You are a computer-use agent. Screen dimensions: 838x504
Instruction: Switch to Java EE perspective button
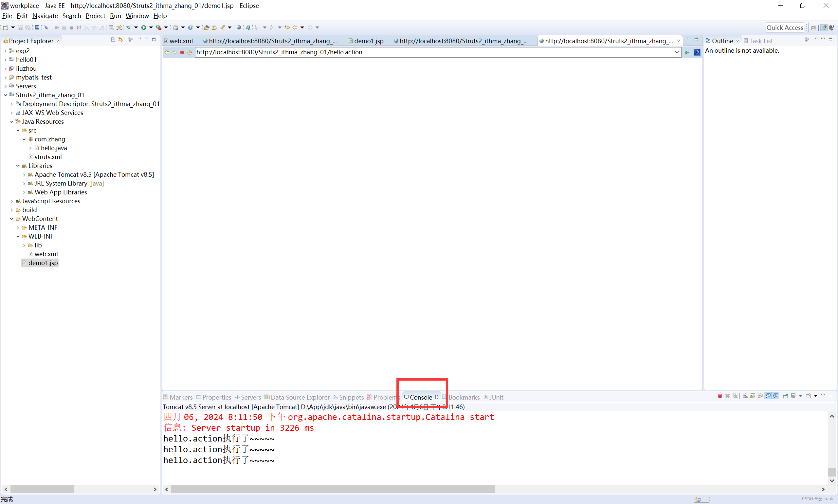(824, 27)
